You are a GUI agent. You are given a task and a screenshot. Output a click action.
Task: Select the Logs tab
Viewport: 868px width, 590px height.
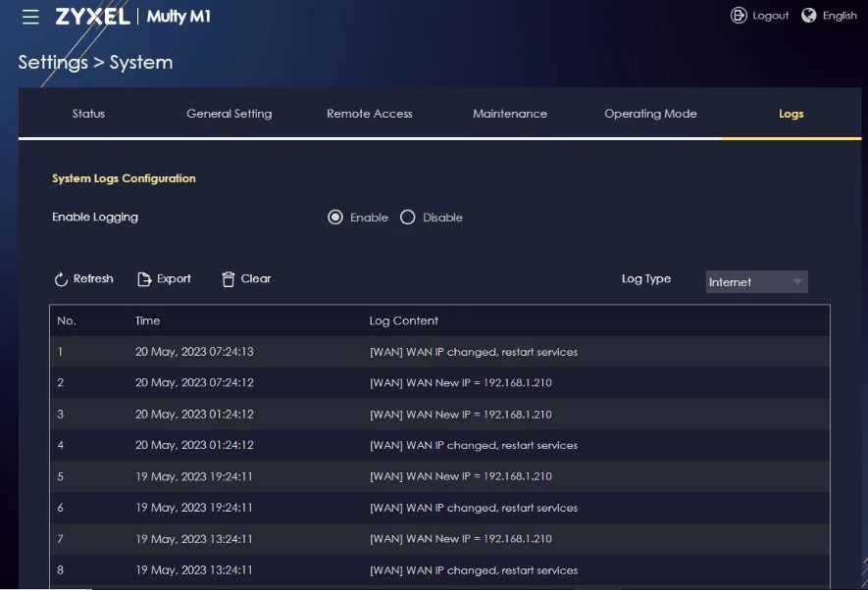(x=791, y=114)
